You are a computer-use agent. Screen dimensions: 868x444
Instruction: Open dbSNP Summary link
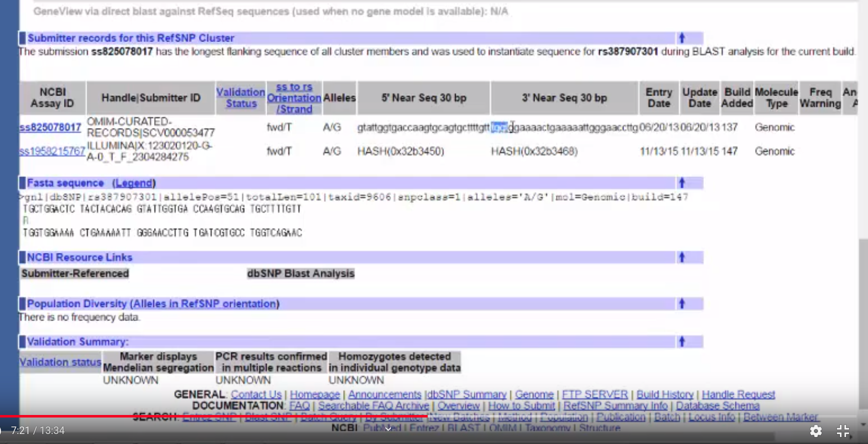pos(467,394)
